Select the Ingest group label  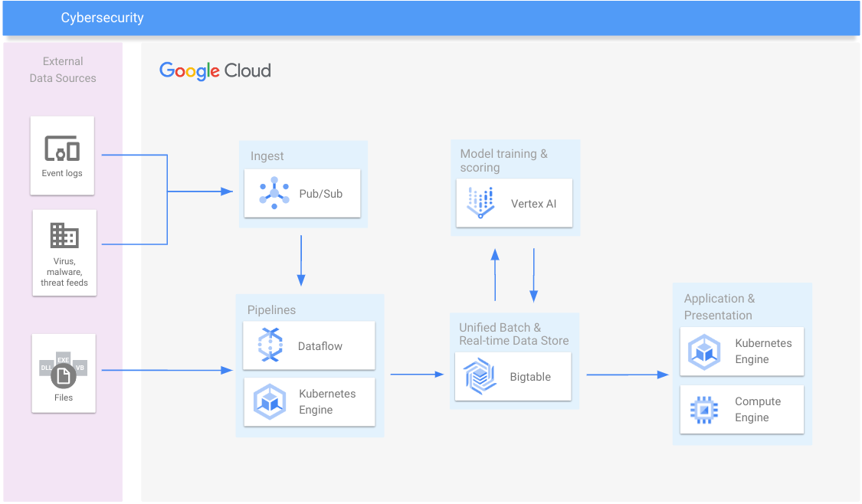coord(267,156)
